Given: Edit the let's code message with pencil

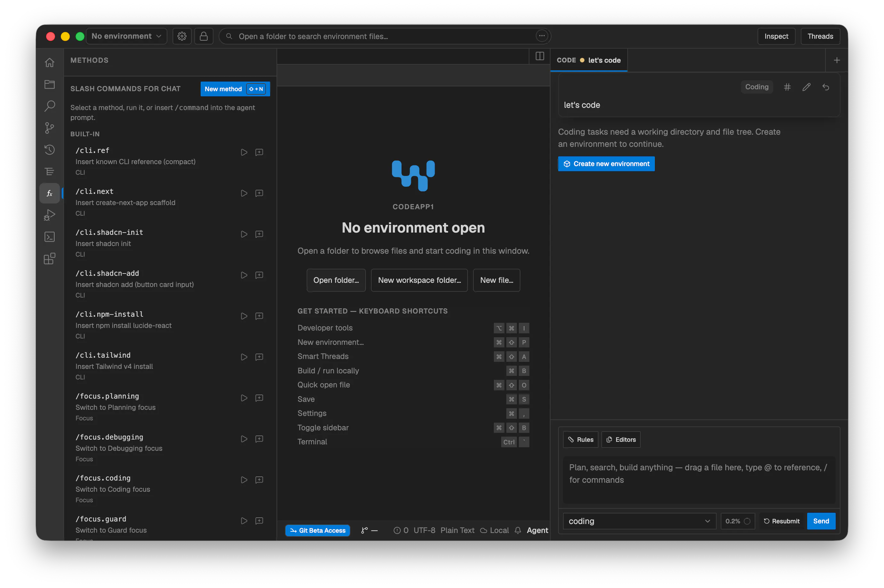Looking at the screenshot, I should coord(806,87).
